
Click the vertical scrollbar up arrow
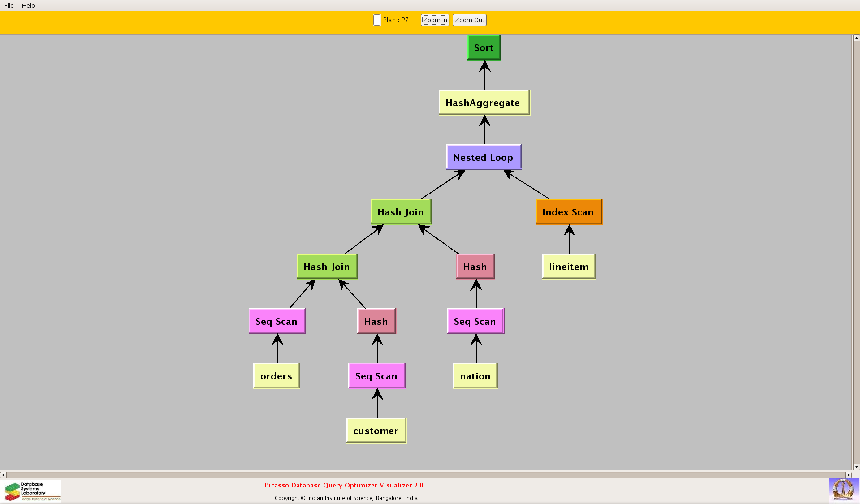pos(856,38)
